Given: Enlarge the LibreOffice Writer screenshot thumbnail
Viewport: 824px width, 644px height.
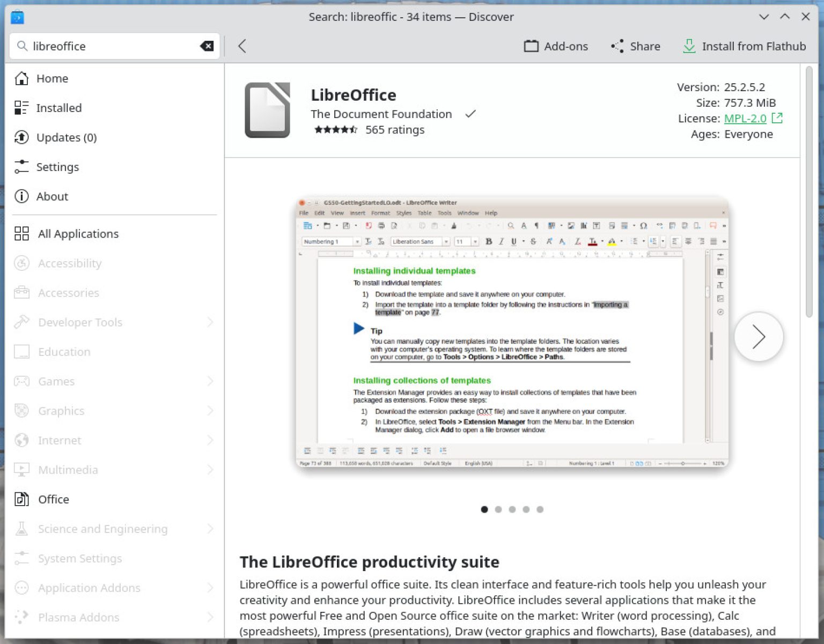Looking at the screenshot, I should (512, 332).
